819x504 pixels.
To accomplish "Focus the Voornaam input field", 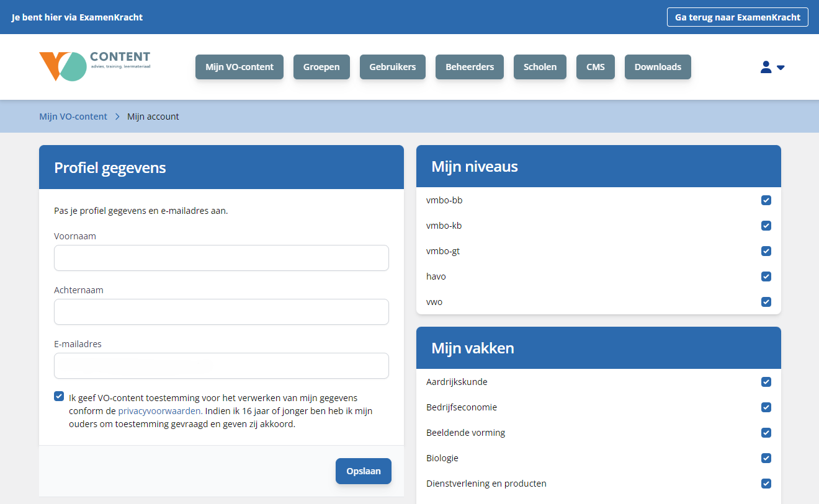I will [x=221, y=258].
